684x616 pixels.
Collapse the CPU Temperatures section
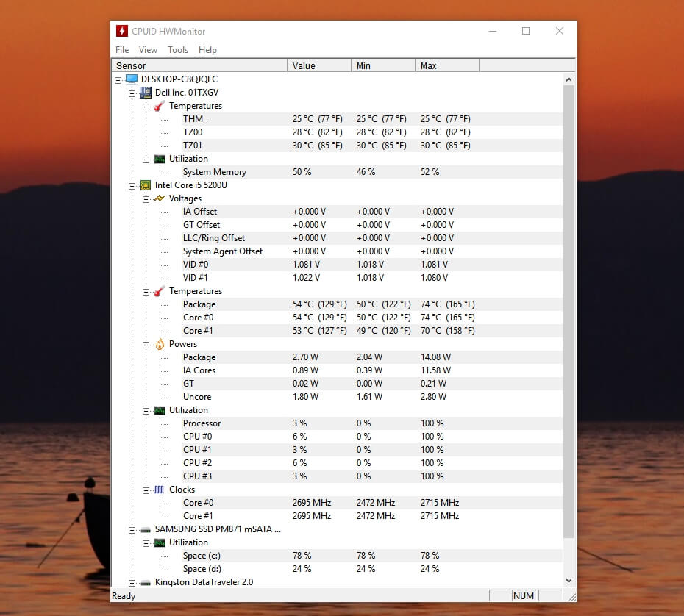[x=145, y=291]
